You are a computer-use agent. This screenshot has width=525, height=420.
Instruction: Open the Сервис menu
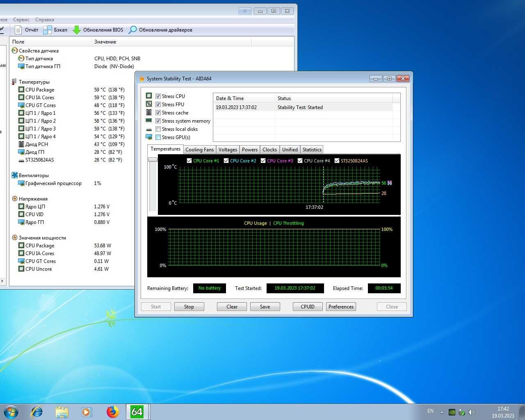(21, 20)
